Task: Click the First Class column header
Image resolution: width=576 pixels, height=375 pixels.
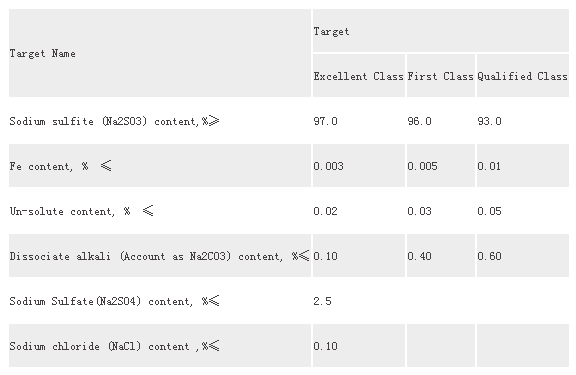Action: click(x=441, y=76)
